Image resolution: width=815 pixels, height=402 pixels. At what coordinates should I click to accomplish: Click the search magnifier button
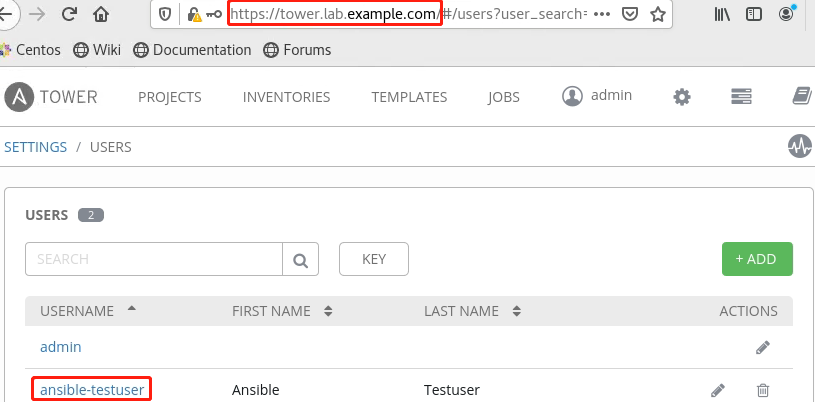point(300,259)
